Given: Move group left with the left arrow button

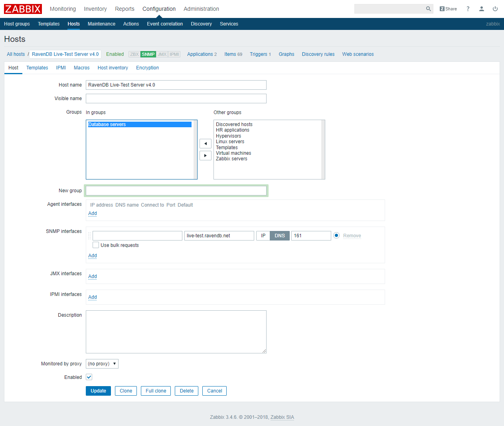Looking at the screenshot, I should pos(206,144).
